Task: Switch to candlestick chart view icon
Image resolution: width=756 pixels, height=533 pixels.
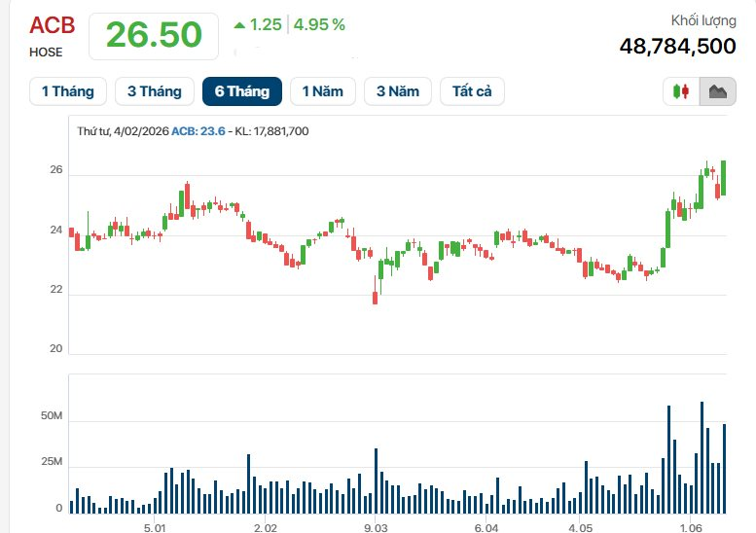Action: pos(681,91)
